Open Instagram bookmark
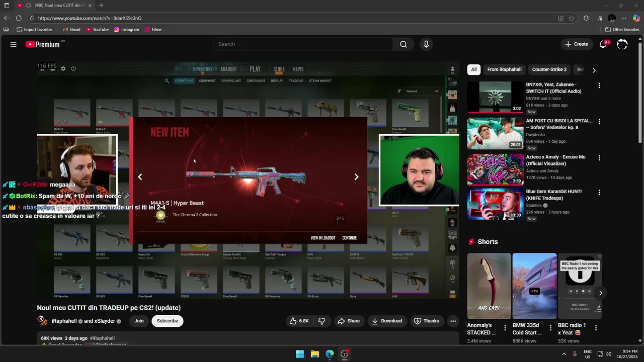Image resolution: width=644 pixels, height=362 pixels. (126, 30)
